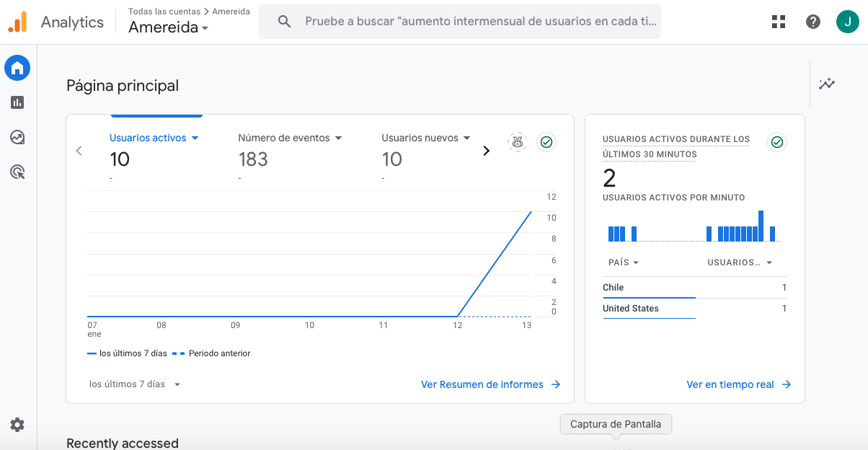Click the comparison icon beside metrics
Viewport: 868px width, 450px height.
pyautogui.click(x=517, y=142)
